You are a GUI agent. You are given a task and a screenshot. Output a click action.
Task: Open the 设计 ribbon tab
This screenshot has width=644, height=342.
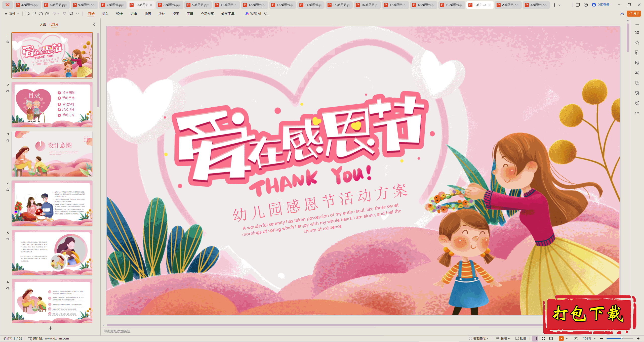coord(119,14)
